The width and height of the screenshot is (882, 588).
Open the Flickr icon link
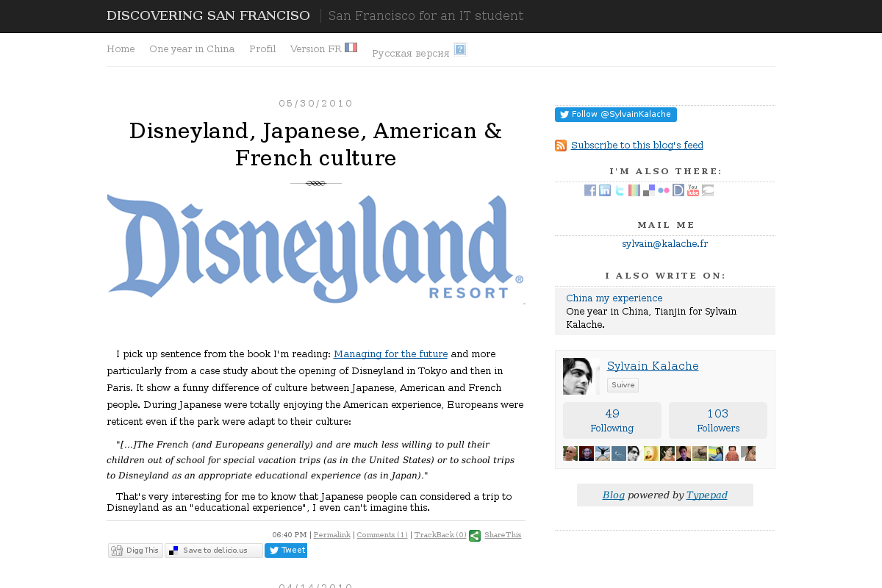(x=664, y=190)
